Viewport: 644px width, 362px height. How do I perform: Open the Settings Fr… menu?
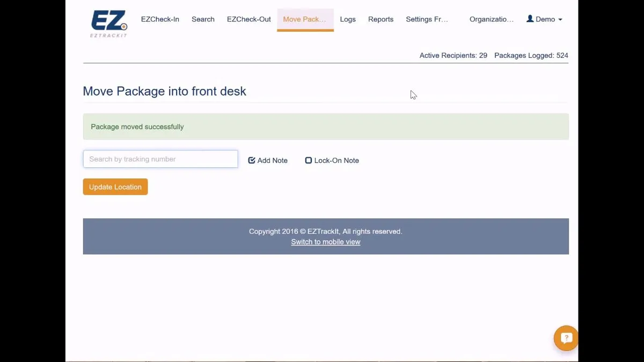(427, 19)
